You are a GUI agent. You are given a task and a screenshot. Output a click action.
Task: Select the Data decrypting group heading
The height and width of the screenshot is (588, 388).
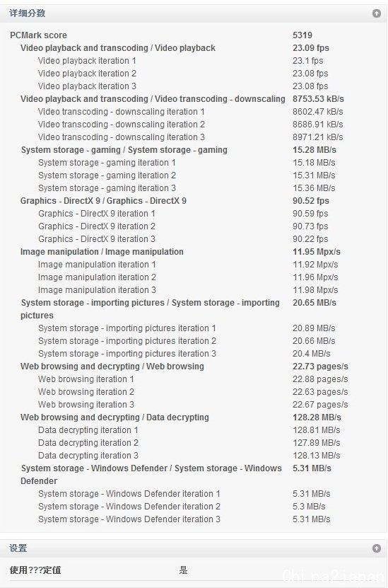pos(114,417)
